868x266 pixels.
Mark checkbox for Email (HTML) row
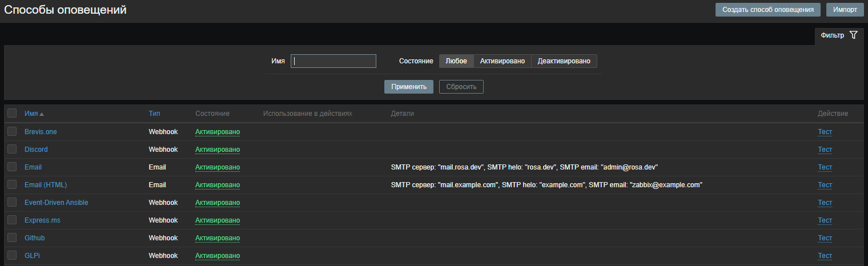pyautogui.click(x=12, y=185)
